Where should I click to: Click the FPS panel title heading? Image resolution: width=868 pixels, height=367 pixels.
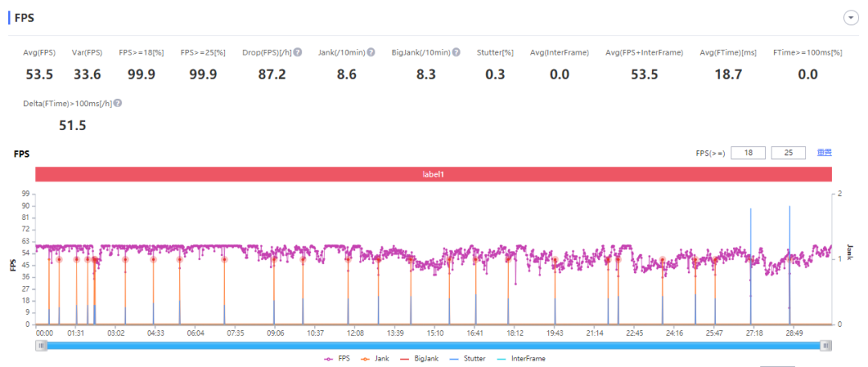[24, 18]
